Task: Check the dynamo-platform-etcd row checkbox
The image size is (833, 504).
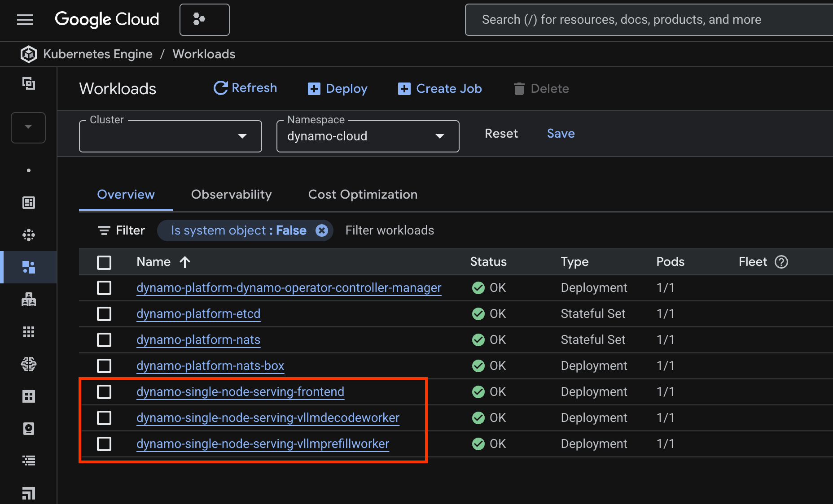Action: click(104, 314)
